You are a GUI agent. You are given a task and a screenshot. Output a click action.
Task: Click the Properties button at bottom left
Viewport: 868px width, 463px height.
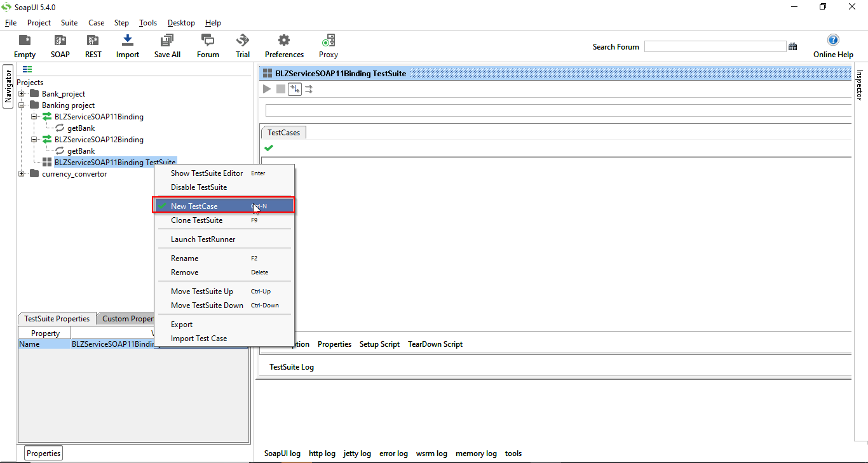point(43,453)
